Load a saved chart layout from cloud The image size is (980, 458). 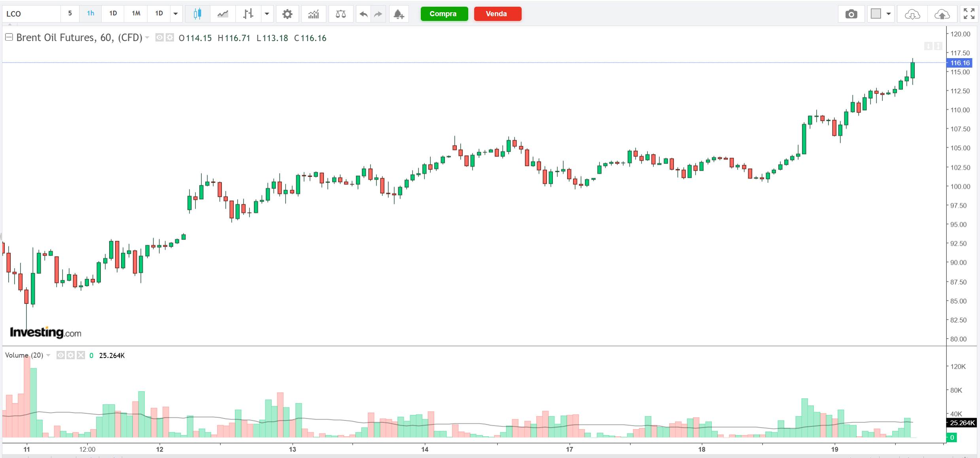coord(912,14)
